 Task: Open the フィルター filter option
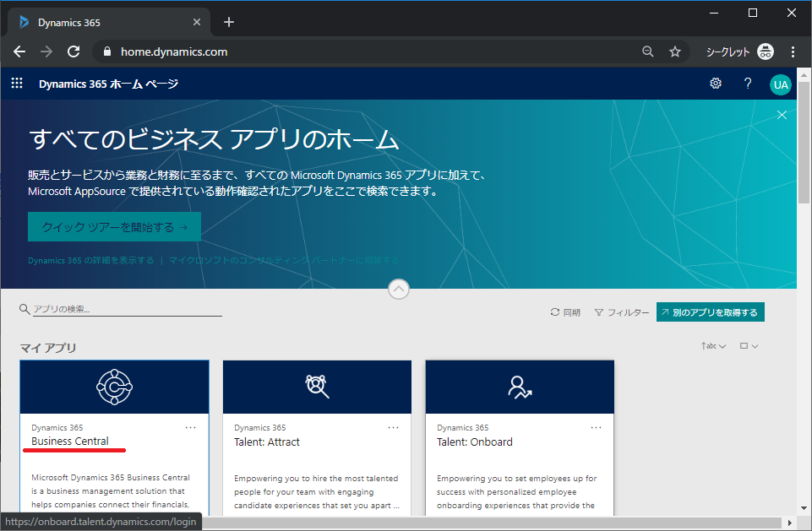(621, 312)
